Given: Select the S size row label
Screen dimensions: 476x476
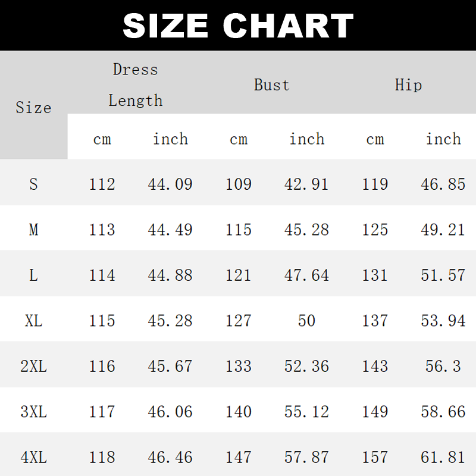Looking at the screenshot, I should coord(33,184).
